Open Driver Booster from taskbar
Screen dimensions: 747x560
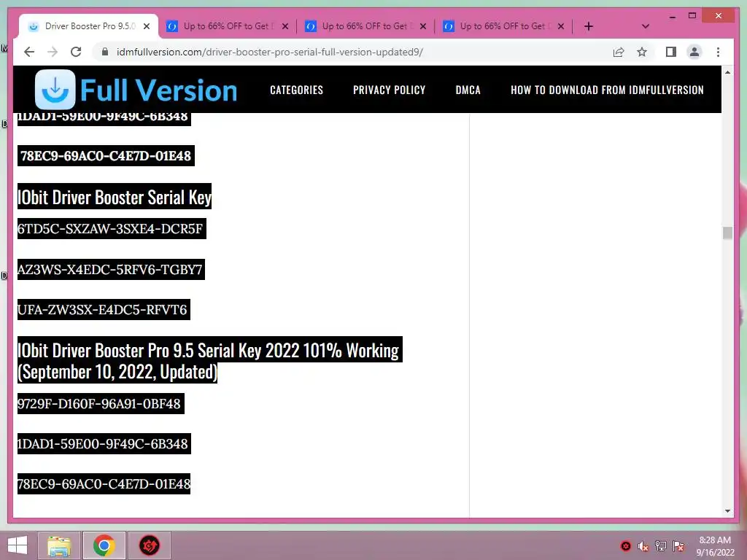tap(149, 545)
